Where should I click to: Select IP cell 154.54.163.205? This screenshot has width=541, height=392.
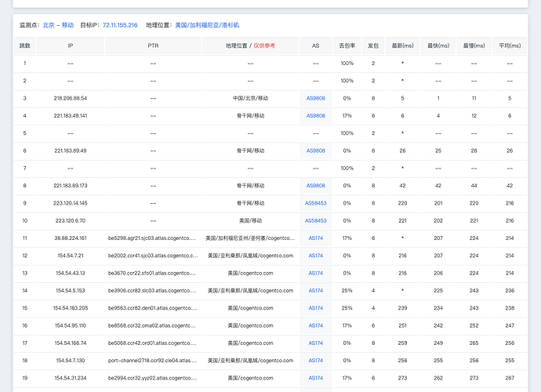click(71, 308)
